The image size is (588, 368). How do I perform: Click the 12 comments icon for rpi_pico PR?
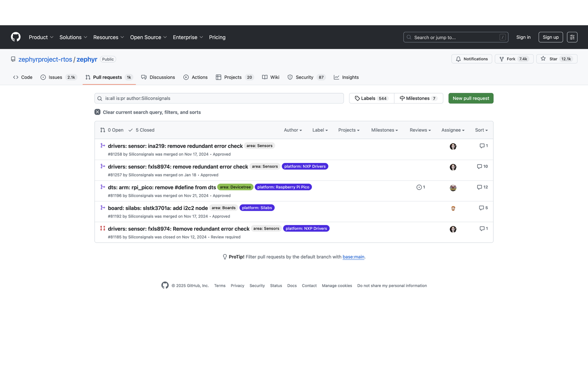[x=482, y=187]
